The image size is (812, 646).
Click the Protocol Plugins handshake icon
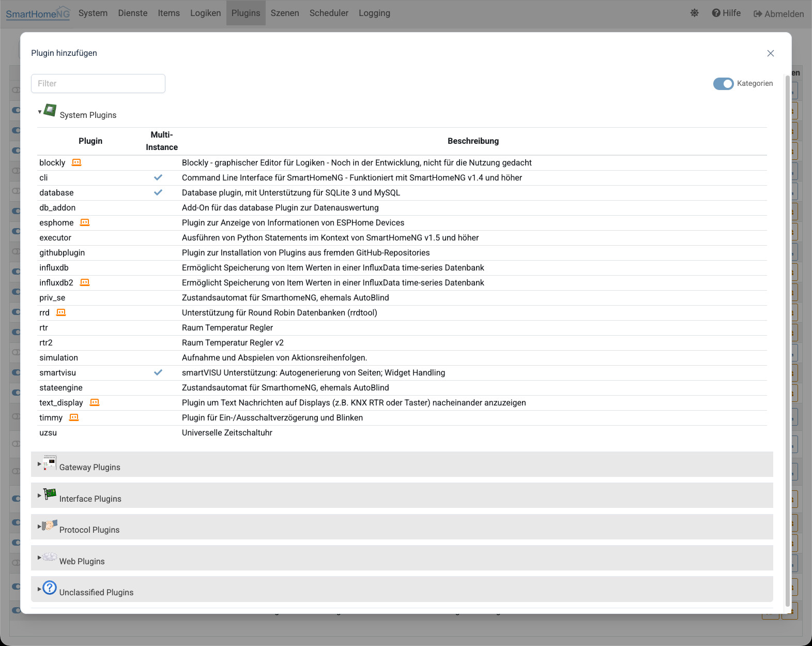point(50,525)
